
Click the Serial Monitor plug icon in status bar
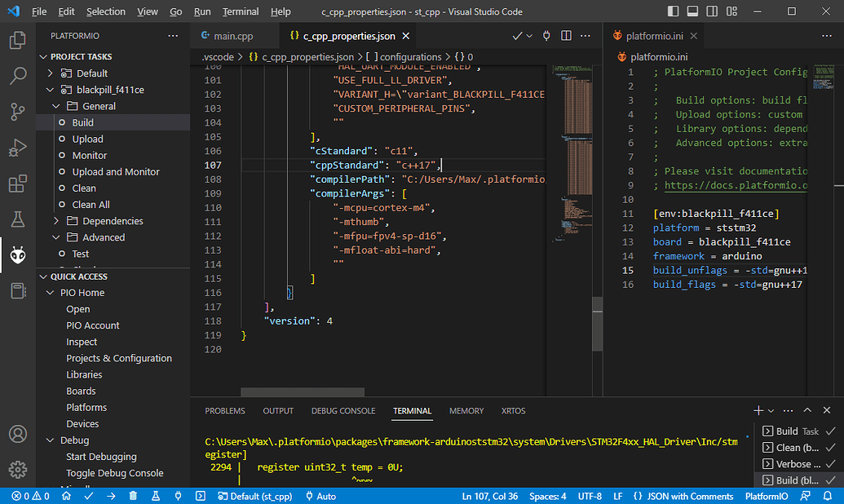click(x=178, y=496)
